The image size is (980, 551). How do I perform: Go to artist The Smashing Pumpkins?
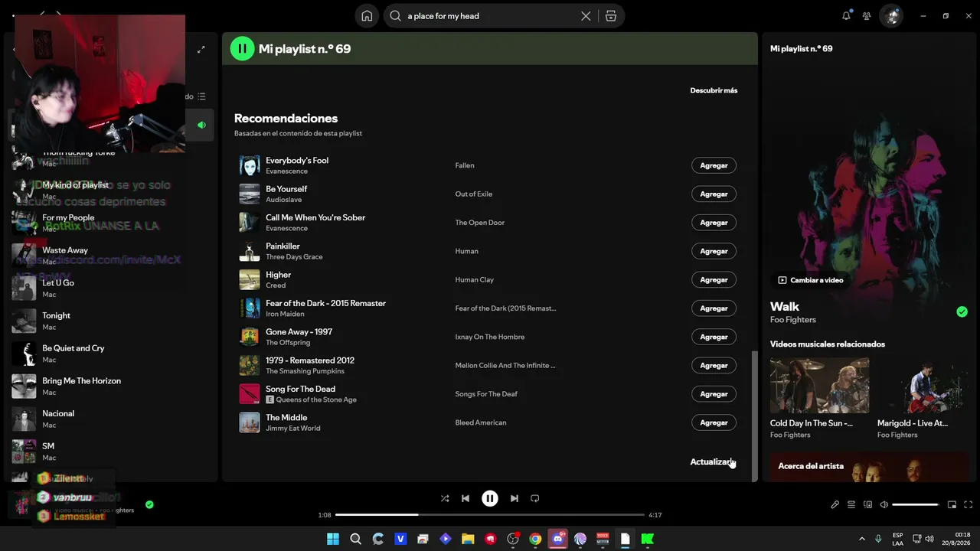[x=305, y=371]
